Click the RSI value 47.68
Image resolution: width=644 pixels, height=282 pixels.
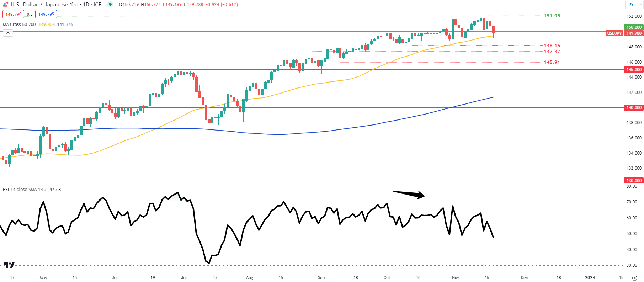tap(55, 190)
